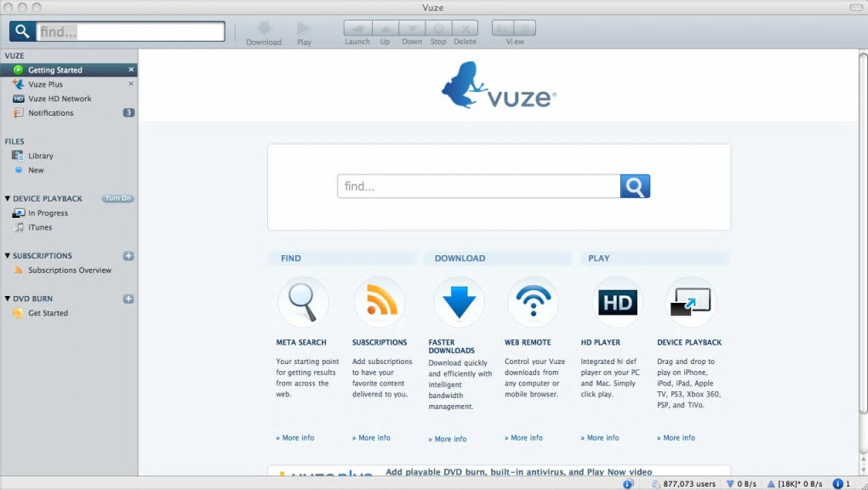Click the HD Player icon
The height and width of the screenshot is (490, 868).
click(617, 302)
